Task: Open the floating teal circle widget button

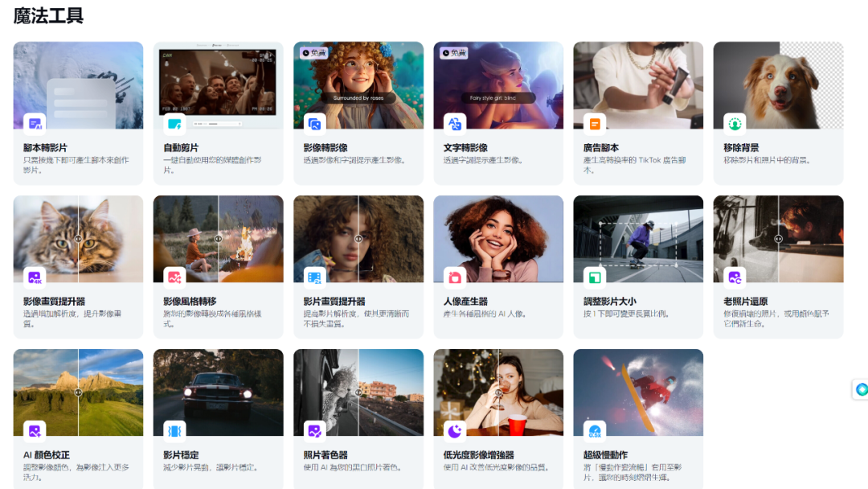Action: 862,389
